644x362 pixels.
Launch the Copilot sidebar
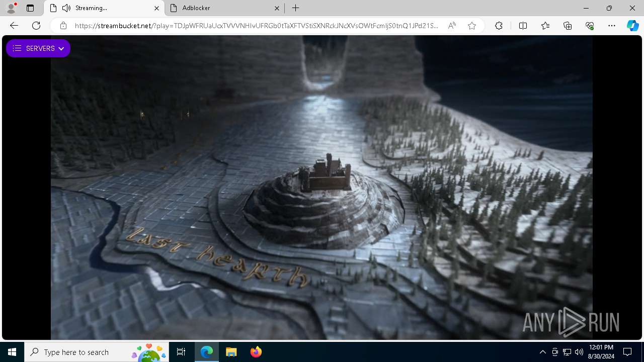632,26
